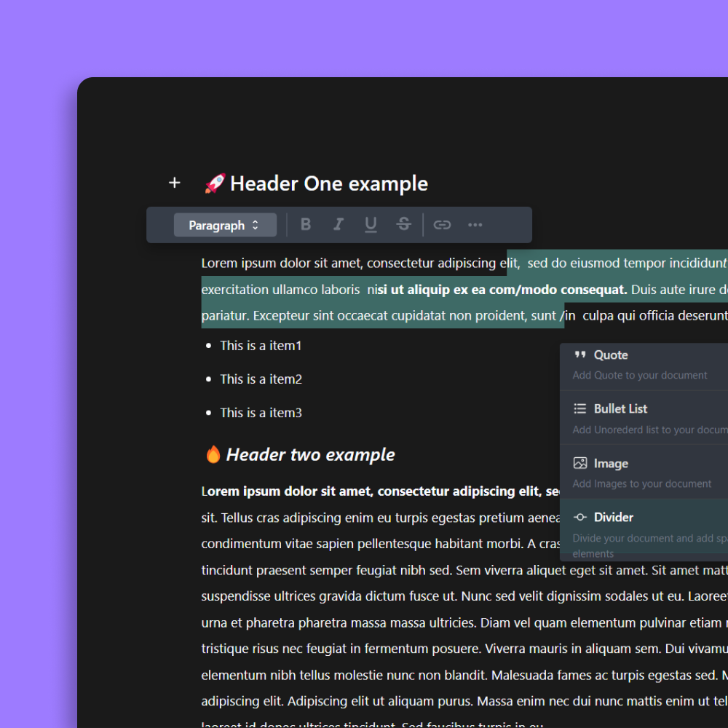
Task: Open the Paragraph style dropdown
Action: point(217,225)
